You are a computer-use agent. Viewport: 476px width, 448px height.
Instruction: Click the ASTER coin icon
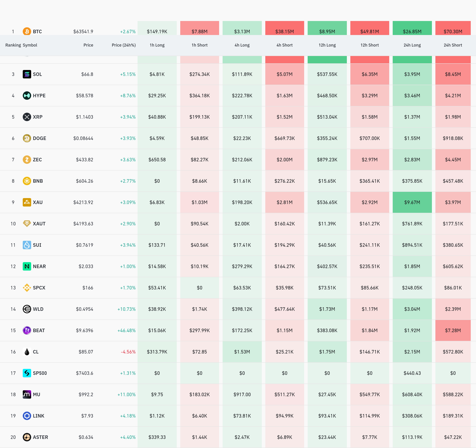[27, 437]
